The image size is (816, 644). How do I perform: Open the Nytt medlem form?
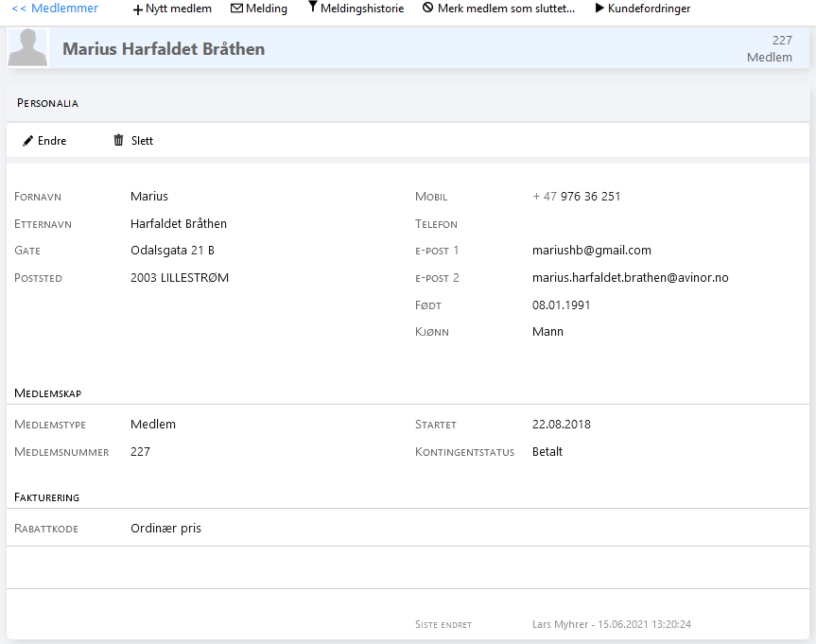pos(179,9)
